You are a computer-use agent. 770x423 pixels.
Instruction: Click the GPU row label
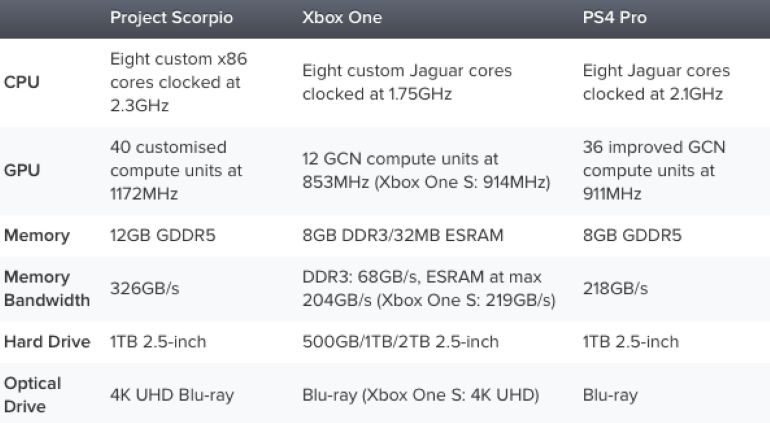click(23, 170)
